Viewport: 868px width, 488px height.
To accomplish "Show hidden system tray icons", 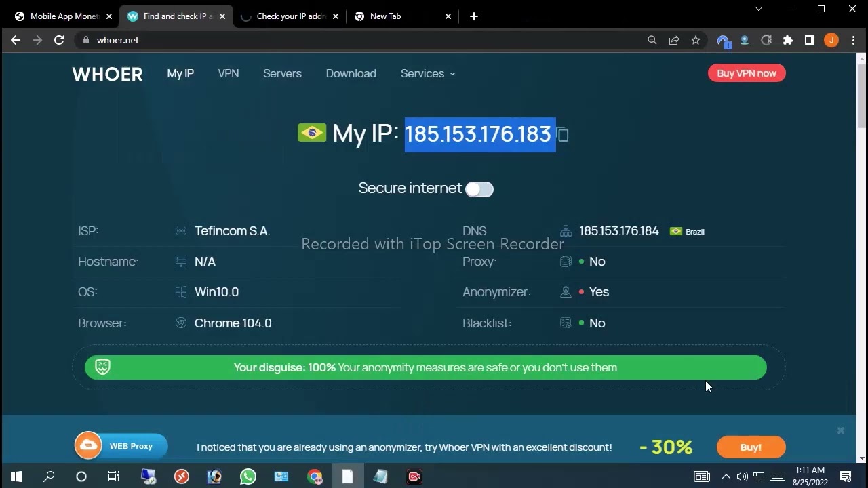I will 726,476.
